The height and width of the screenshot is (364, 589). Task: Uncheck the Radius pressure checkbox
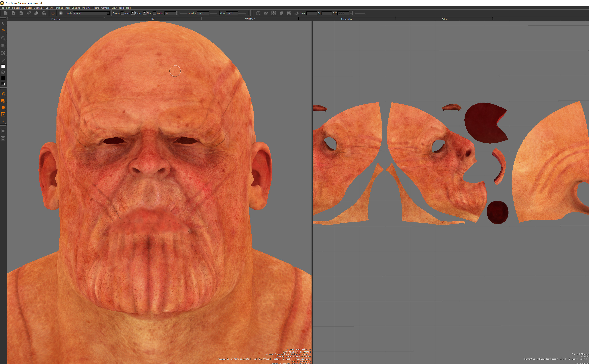pos(145,13)
